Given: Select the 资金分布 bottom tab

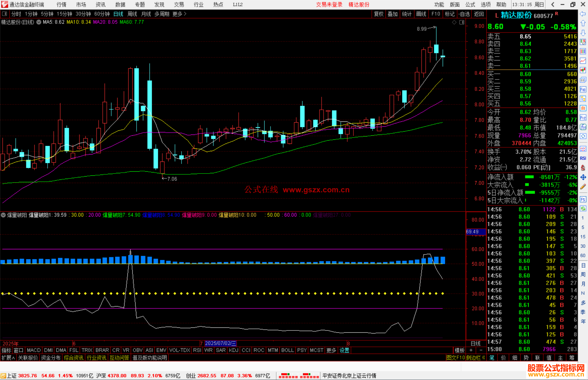Looking at the screenshot, I should point(51,358).
